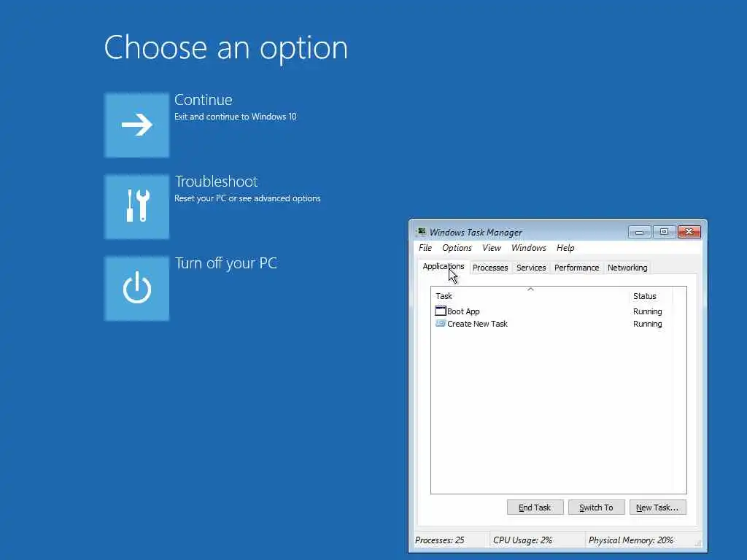Switch to the Services tab
747x560 pixels.
point(531,268)
